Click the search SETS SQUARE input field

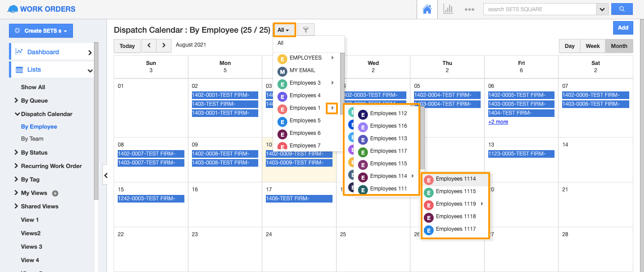[540, 9]
